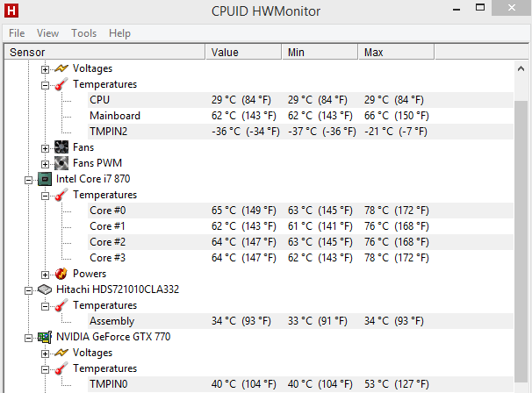Select the Fans PWM label
This screenshot has height=393, width=532.
(97, 163)
